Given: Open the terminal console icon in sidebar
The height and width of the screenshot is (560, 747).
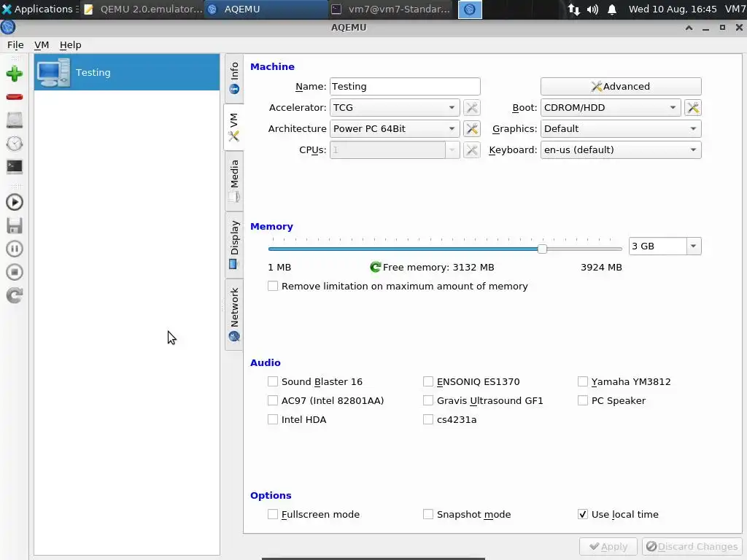Looking at the screenshot, I should coord(15,167).
